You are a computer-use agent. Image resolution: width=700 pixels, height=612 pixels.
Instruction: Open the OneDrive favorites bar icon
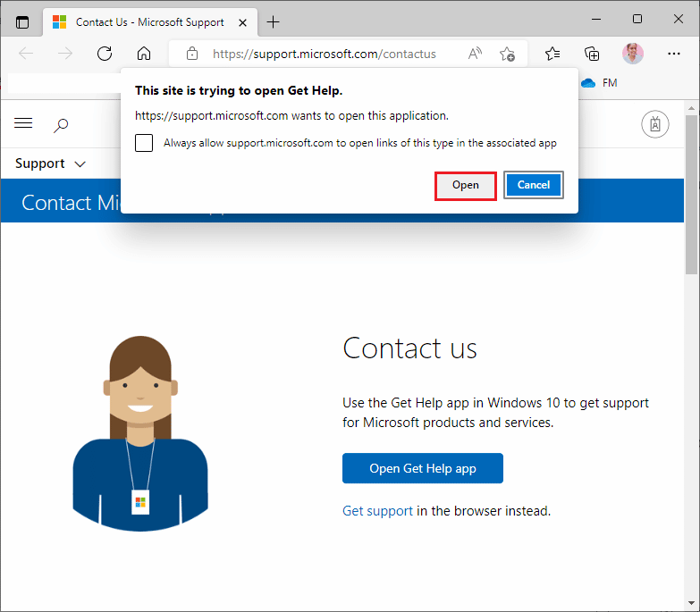[x=588, y=83]
